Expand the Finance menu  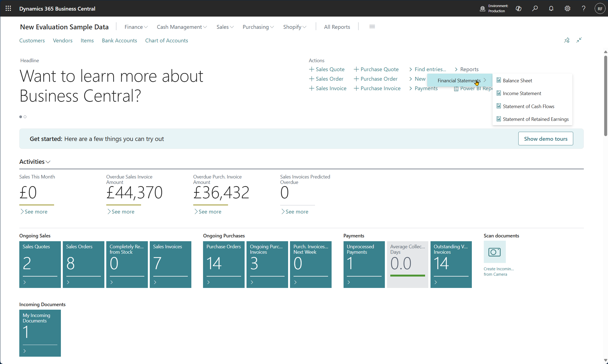[136, 27]
